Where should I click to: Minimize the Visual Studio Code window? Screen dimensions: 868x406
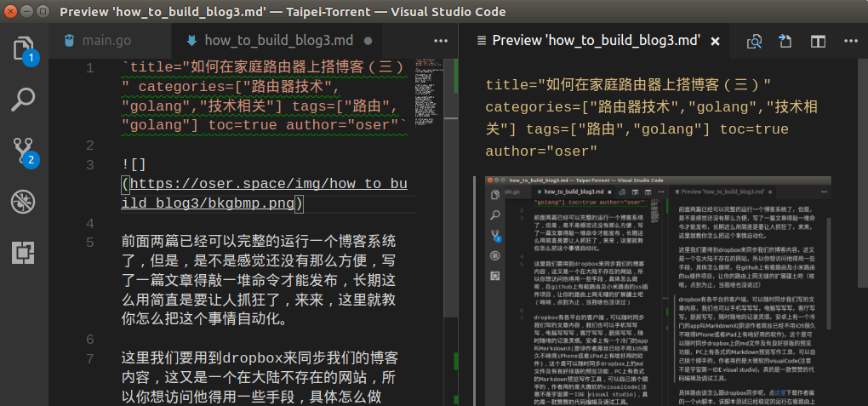pyautogui.click(x=26, y=11)
